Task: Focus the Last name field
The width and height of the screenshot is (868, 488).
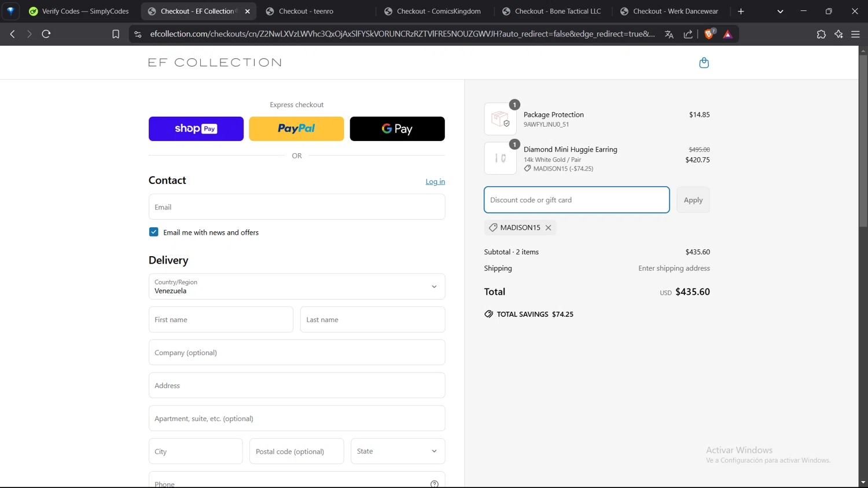Action: coord(373,319)
